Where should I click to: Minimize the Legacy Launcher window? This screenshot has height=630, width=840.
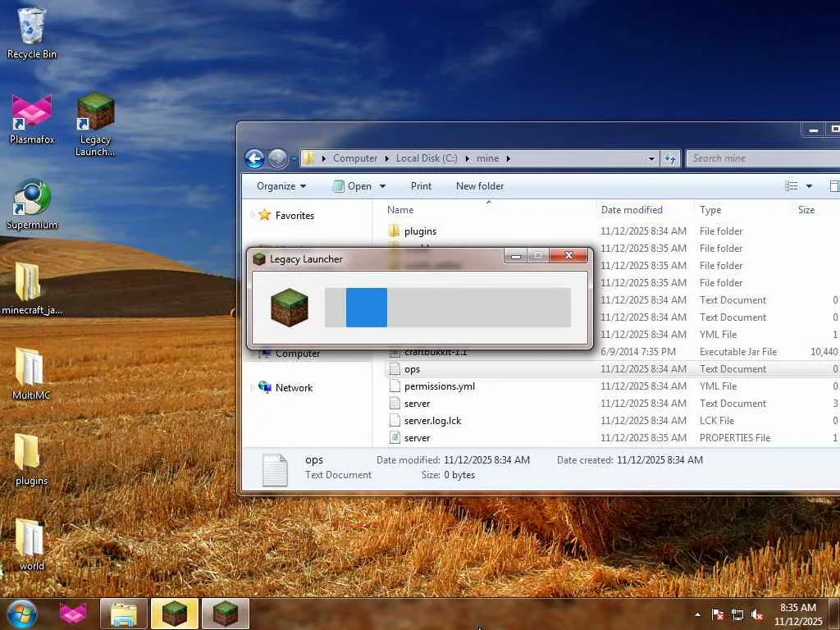(x=516, y=256)
